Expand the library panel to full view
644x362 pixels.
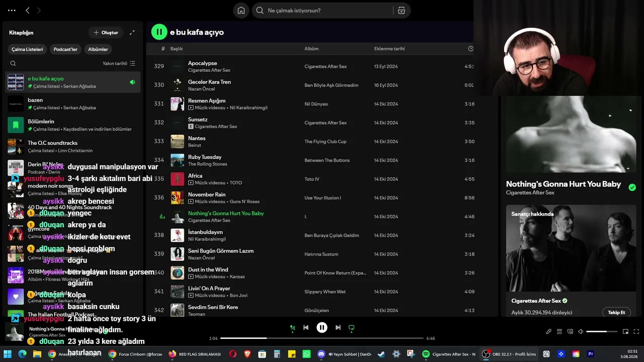click(132, 33)
